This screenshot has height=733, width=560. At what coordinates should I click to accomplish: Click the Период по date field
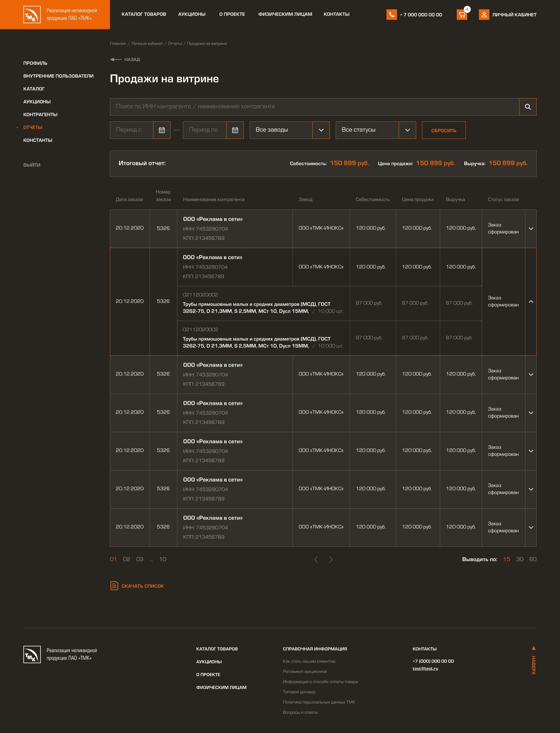click(205, 130)
